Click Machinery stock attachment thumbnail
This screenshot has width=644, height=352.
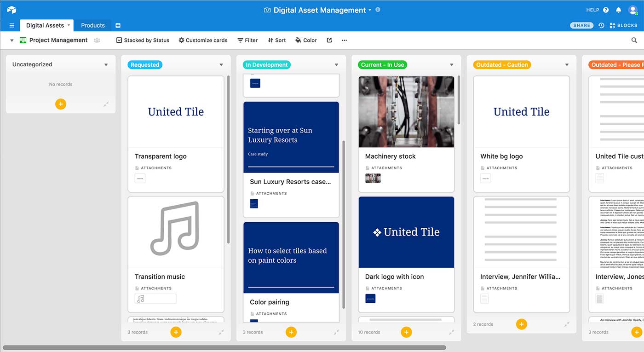point(373,178)
